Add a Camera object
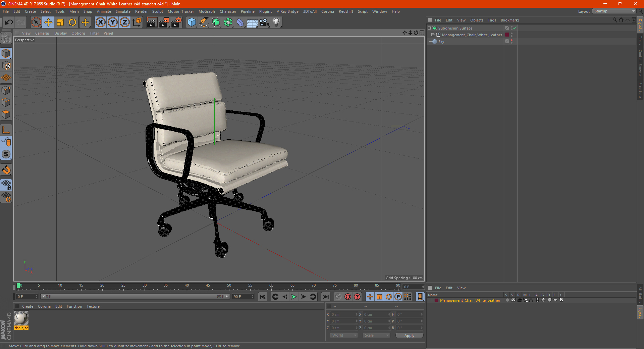 click(264, 22)
